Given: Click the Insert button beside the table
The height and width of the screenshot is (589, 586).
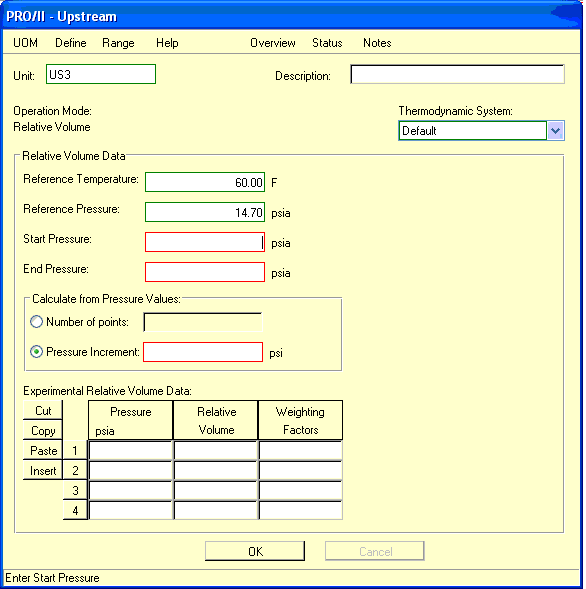Looking at the screenshot, I should tap(43, 470).
